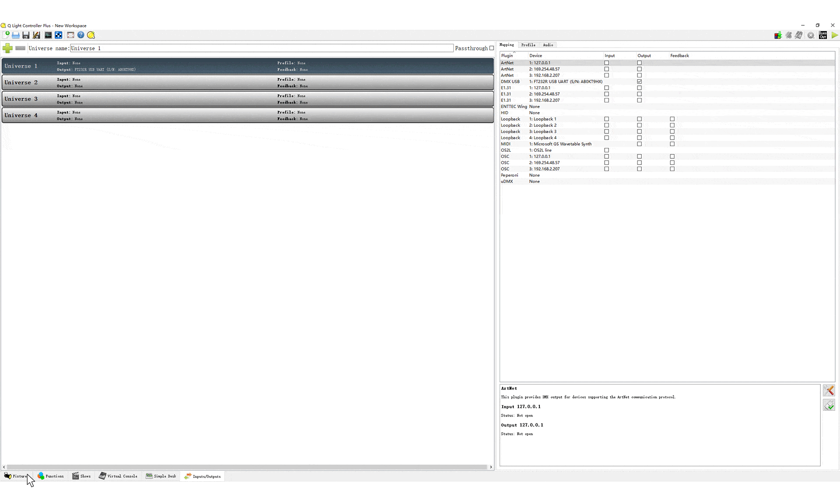Open the About help question-mark icon

point(81,35)
